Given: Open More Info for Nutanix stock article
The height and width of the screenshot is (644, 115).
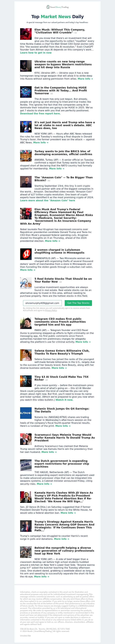Looking at the screenshot, I should tap(63, 426).
